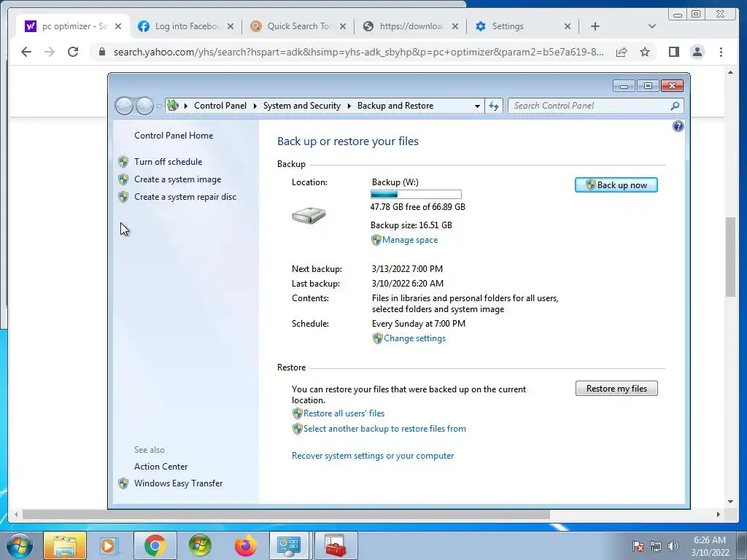Click Turn off schedule in sidebar
The height and width of the screenshot is (560, 747).
(x=169, y=162)
